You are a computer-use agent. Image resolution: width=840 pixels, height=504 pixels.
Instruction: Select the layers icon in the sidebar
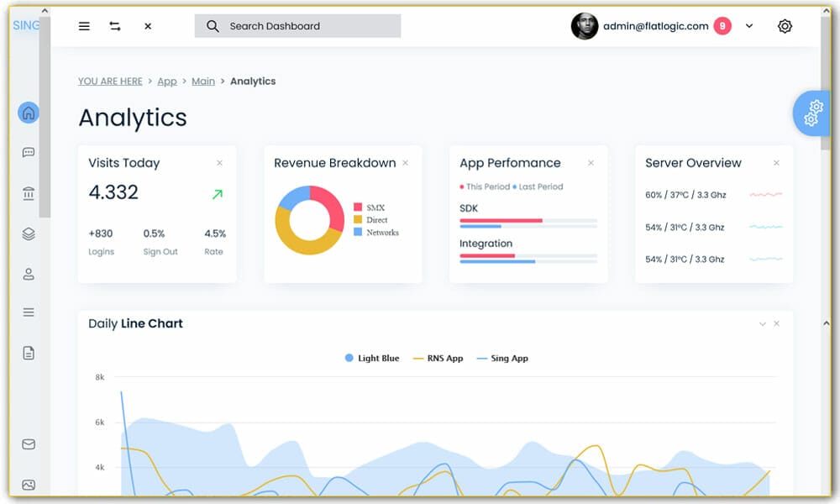28,234
